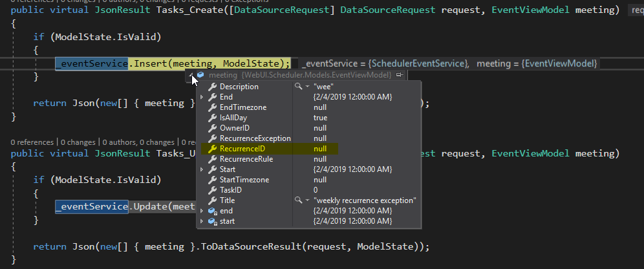Viewport: 644px width, 269px height.
Task: Click '0 references' CodeLens above Tasks_Update
Action: (32, 142)
